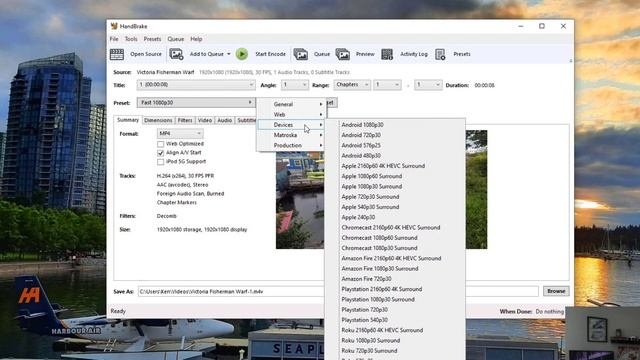Viewport: 640px width, 360px height.
Task: Expand the Production preset submenu
Action: pos(291,145)
